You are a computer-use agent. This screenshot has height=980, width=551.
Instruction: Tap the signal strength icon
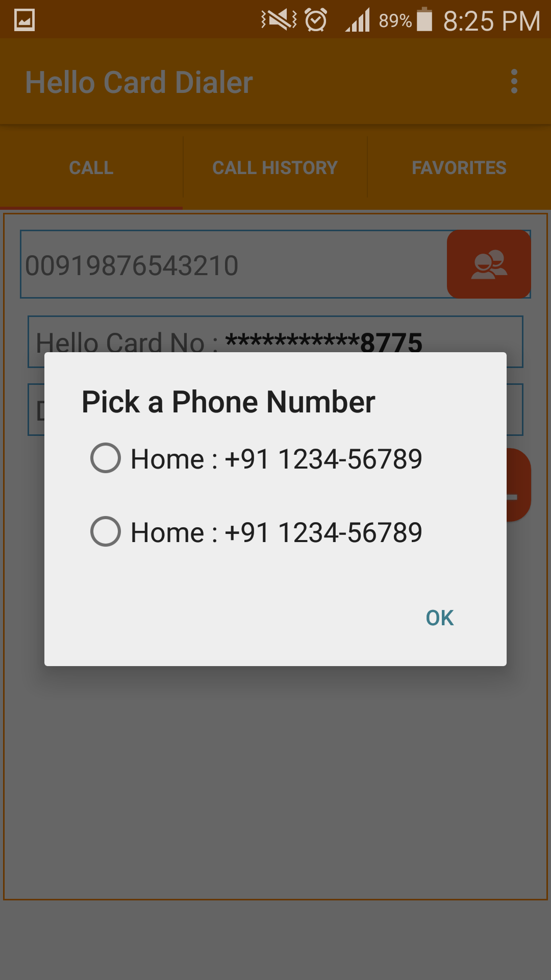(358, 21)
